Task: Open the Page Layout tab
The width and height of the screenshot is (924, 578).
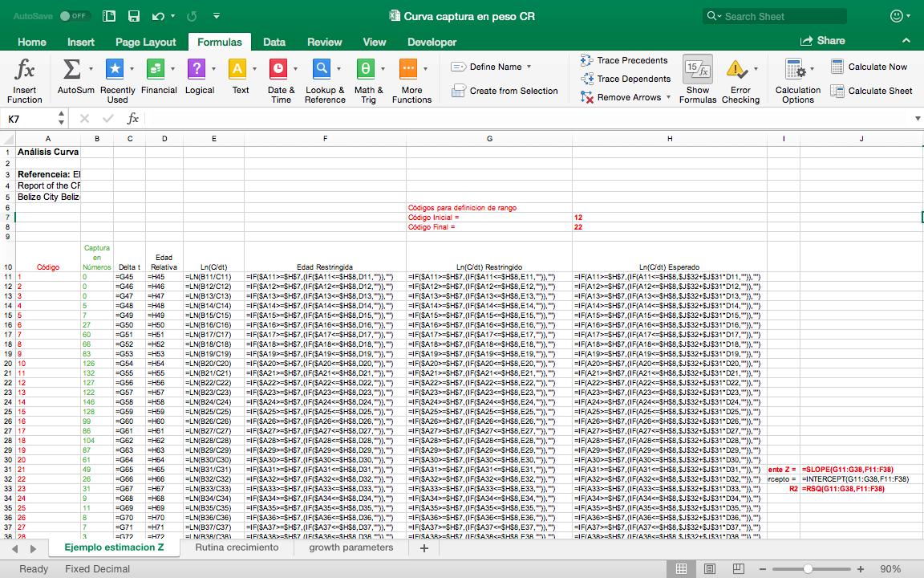Action: [x=145, y=42]
